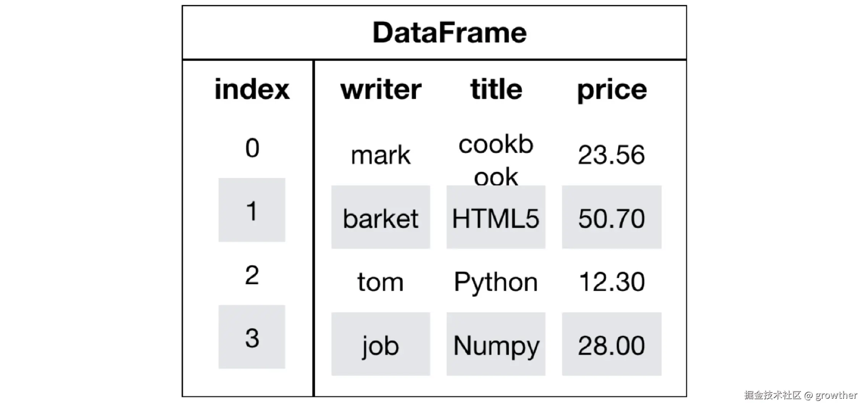Select the title column header
Screen dimensions: 868x412
pyautogui.click(x=496, y=90)
